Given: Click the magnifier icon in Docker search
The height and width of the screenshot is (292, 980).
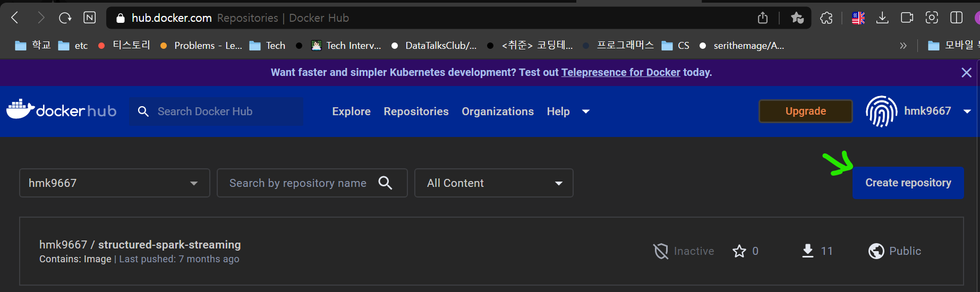Looking at the screenshot, I should click(143, 111).
